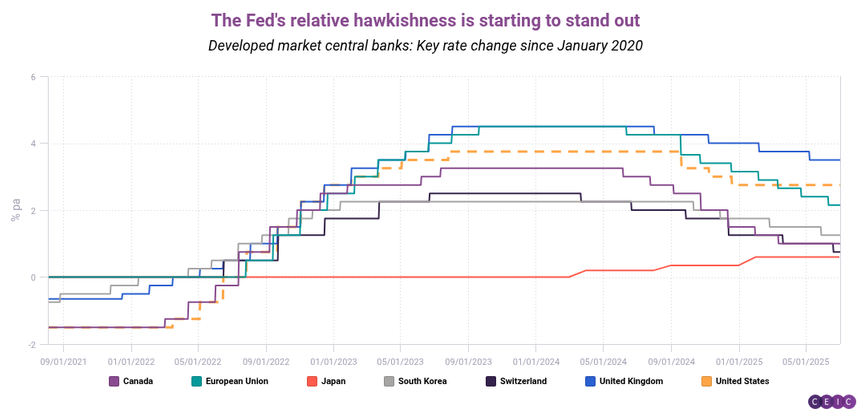
Task: Select the 01/01/2024 x-axis date label
Action: [x=535, y=359]
